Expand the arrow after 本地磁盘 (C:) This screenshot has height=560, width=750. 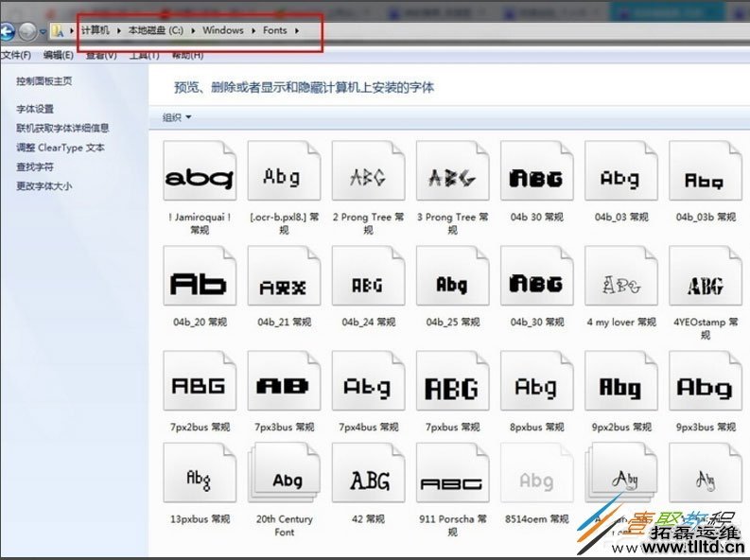click(x=193, y=30)
